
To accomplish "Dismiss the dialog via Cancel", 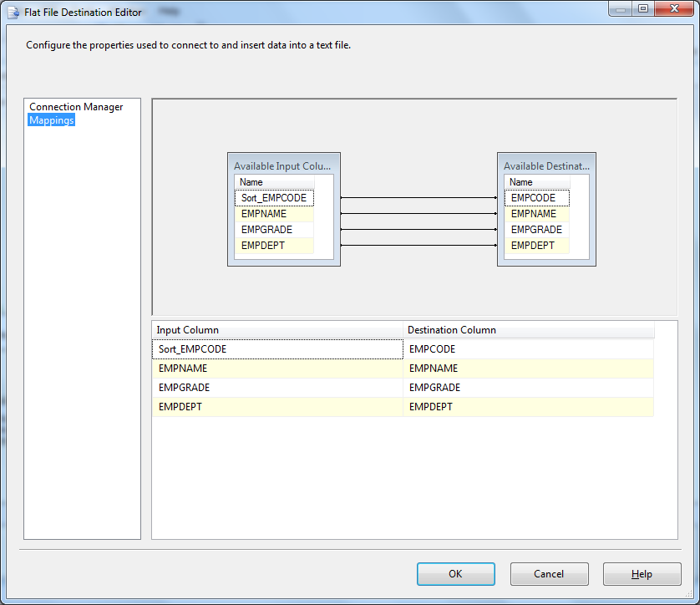I will pos(549,574).
